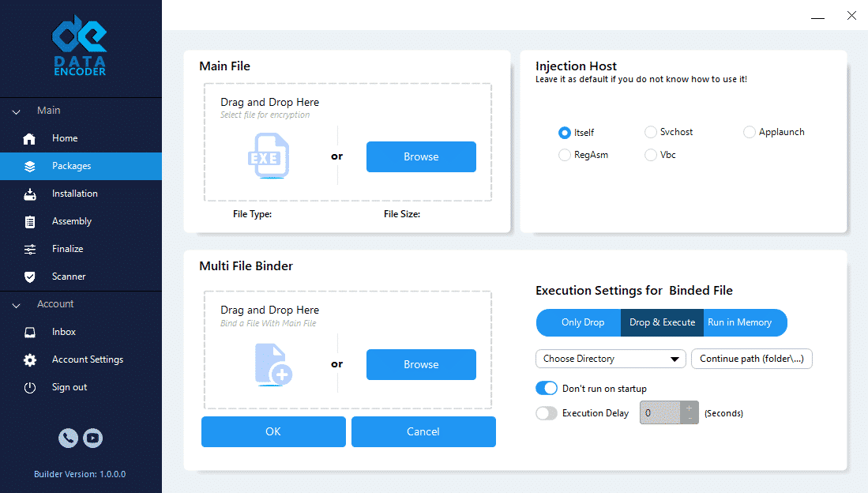Select the Drop & Execute mode
This screenshot has width=868, height=493.
pos(662,322)
